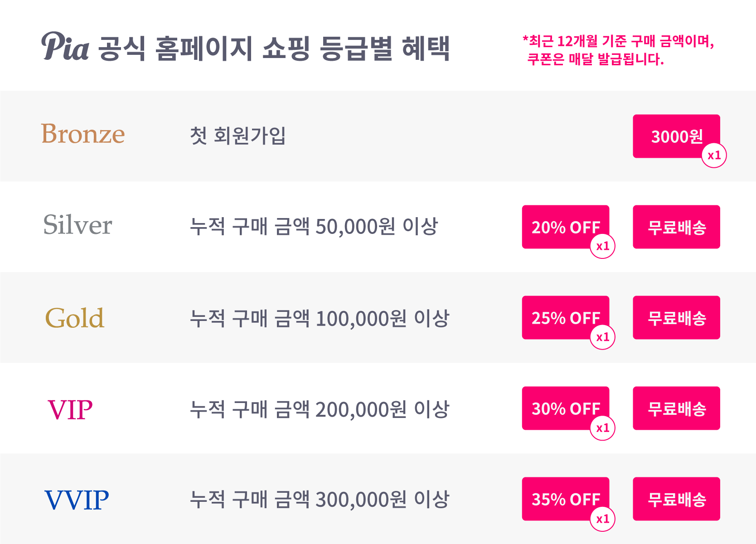The height and width of the screenshot is (544, 756).
Task: Click the x1 badge on the 20% OFF coupon
Action: (602, 246)
